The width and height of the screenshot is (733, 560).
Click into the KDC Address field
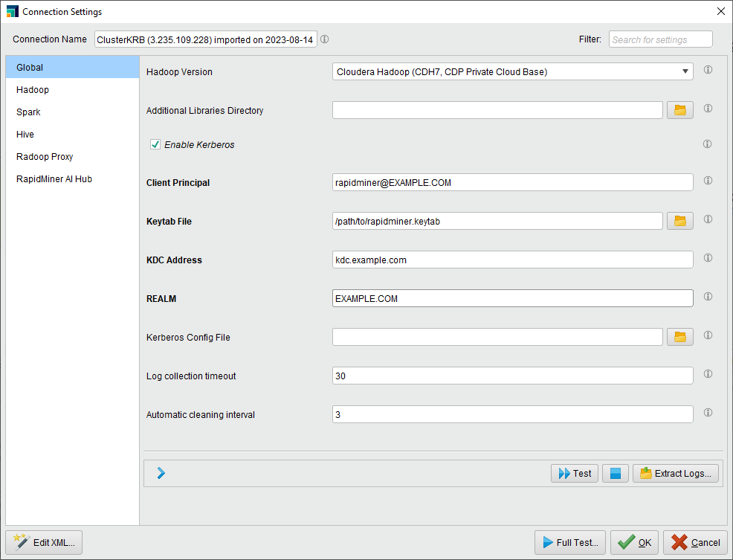(x=512, y=260)
